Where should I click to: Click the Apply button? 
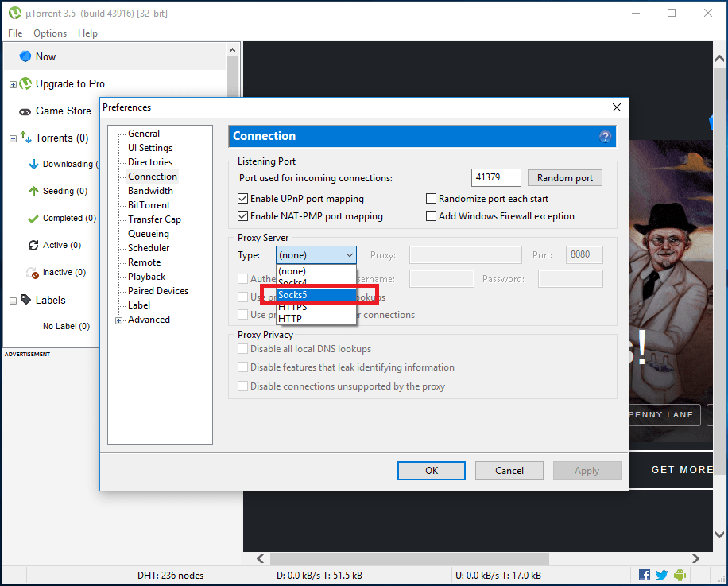pos(587,471)
